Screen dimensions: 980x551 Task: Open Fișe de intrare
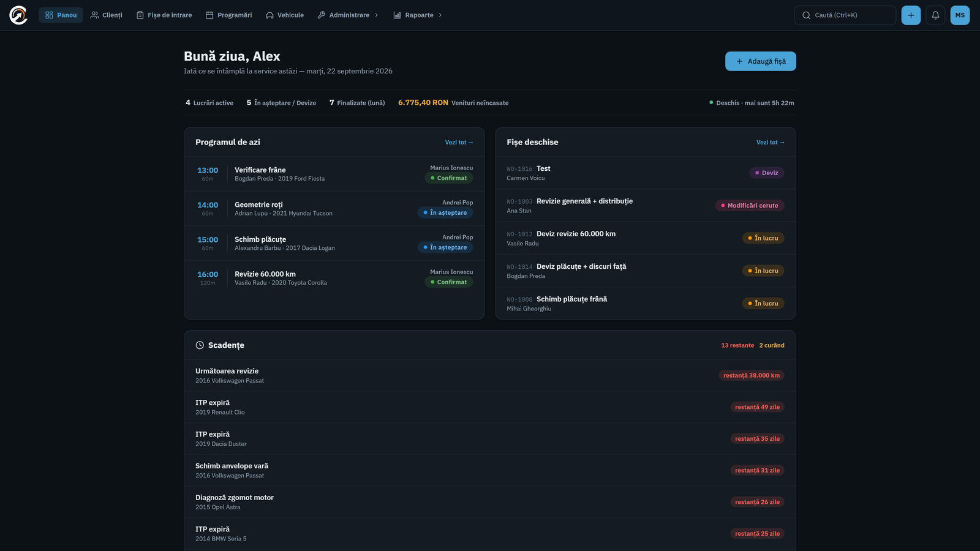coord(164,15)
